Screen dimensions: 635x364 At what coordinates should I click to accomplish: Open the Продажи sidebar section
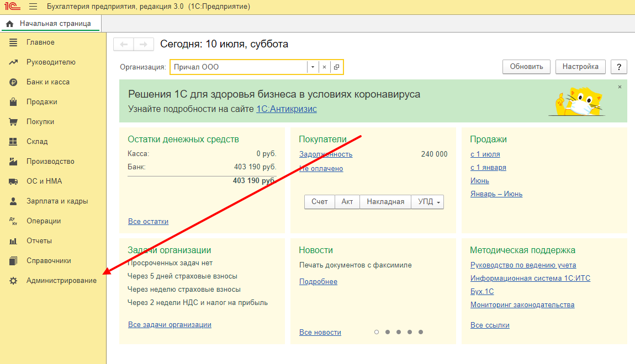[x=42, y=102]
